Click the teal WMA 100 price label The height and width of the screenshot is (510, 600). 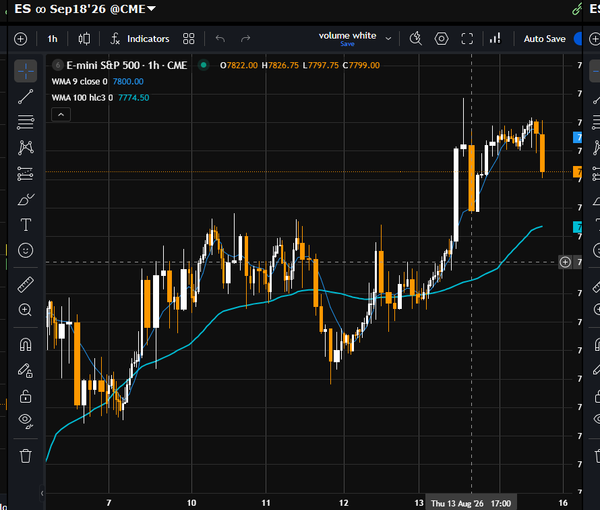click(x=577, y=227)
